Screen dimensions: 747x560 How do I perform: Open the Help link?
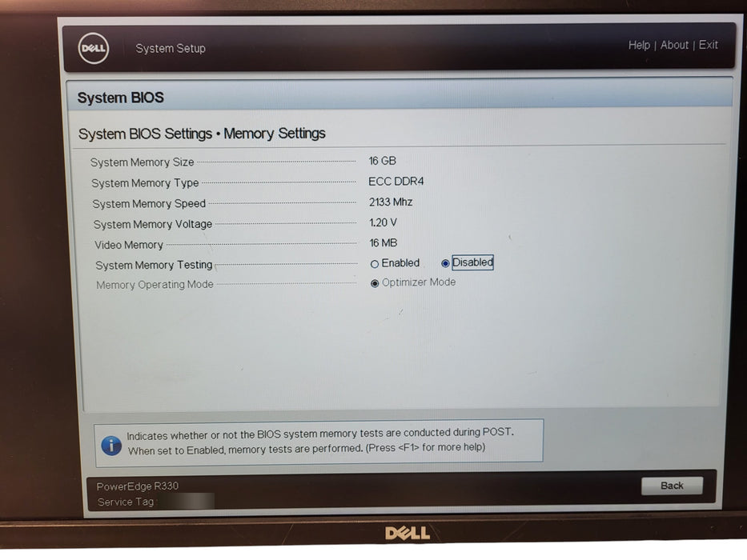pos(639,46)
